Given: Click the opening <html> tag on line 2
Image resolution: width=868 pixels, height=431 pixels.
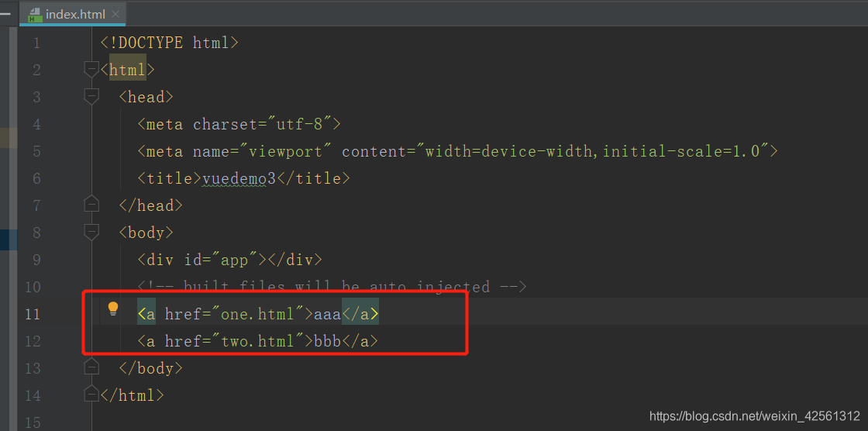Looking at the screenshot, I should 128,70.
